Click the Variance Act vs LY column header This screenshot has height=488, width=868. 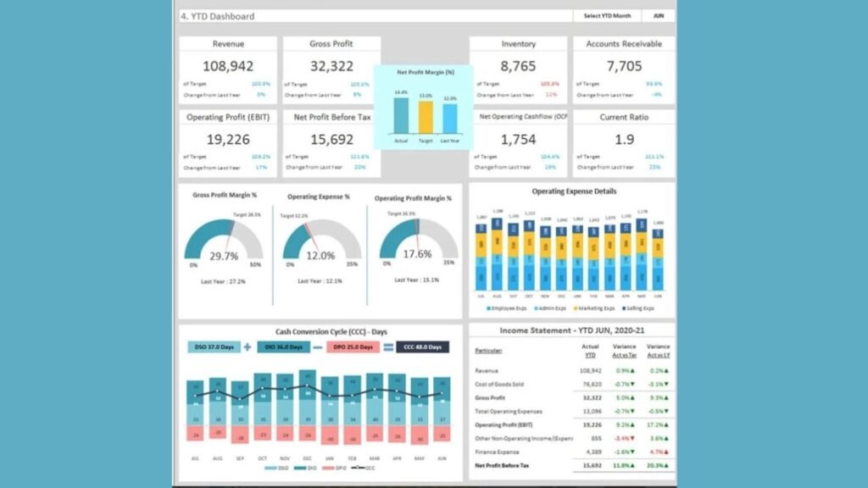[x=658, y=351]
